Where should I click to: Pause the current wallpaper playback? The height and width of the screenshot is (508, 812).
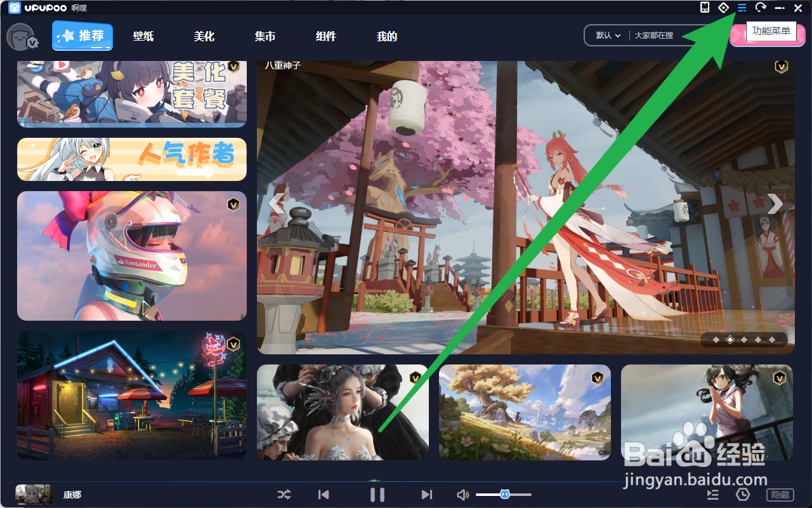click(377, 495)
